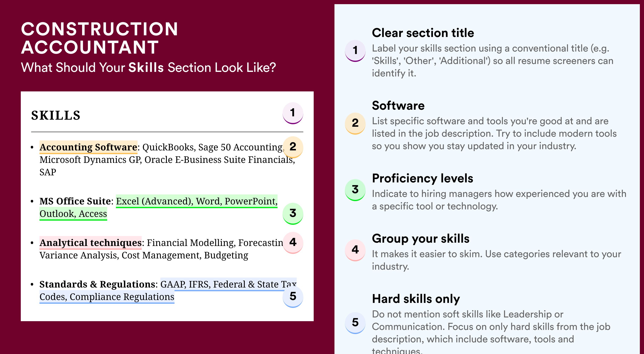Screen dimensions: 644x354
Task: Click the orange number 2 badge in resume
Action: tap(293, 147)
